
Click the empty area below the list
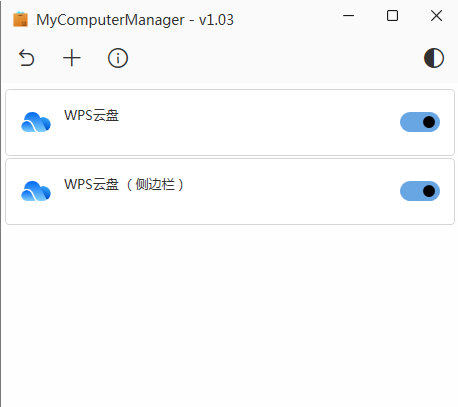(230, 313)
